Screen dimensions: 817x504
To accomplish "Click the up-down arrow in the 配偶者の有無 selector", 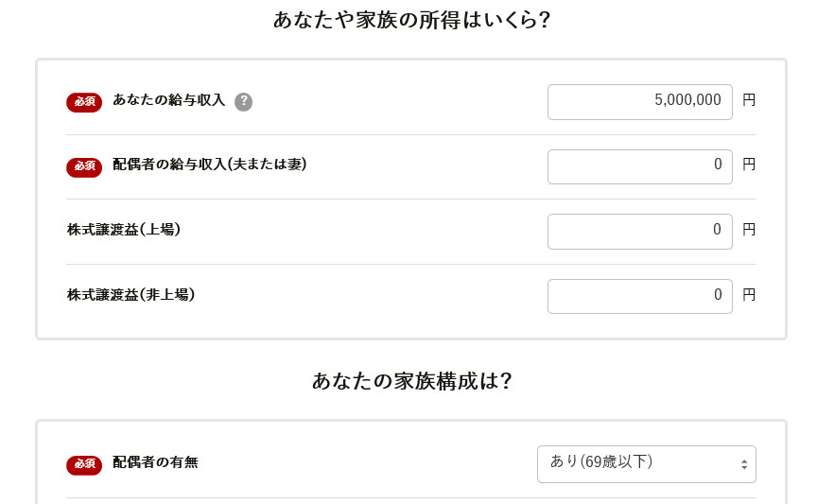I will click(744, 464).
